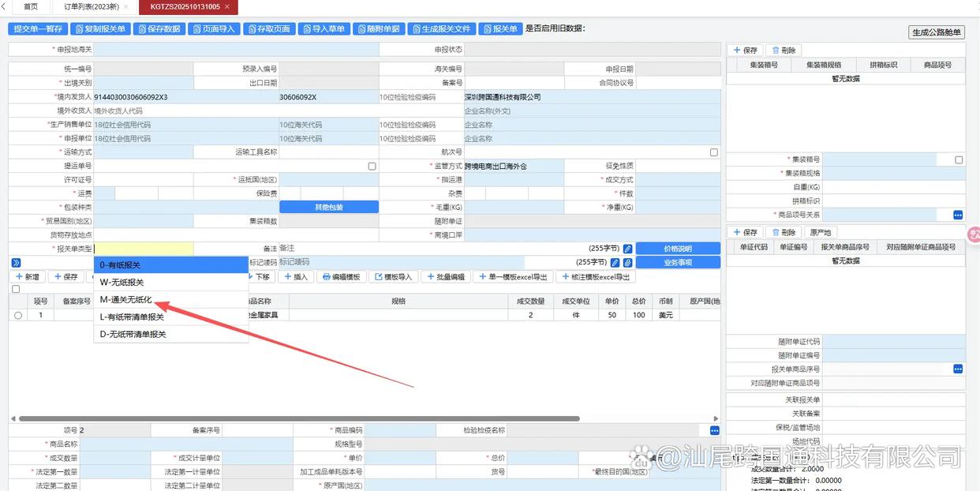Click the horizontal scrollbar under goods table
Screen dimensions: 980x491
300,418
